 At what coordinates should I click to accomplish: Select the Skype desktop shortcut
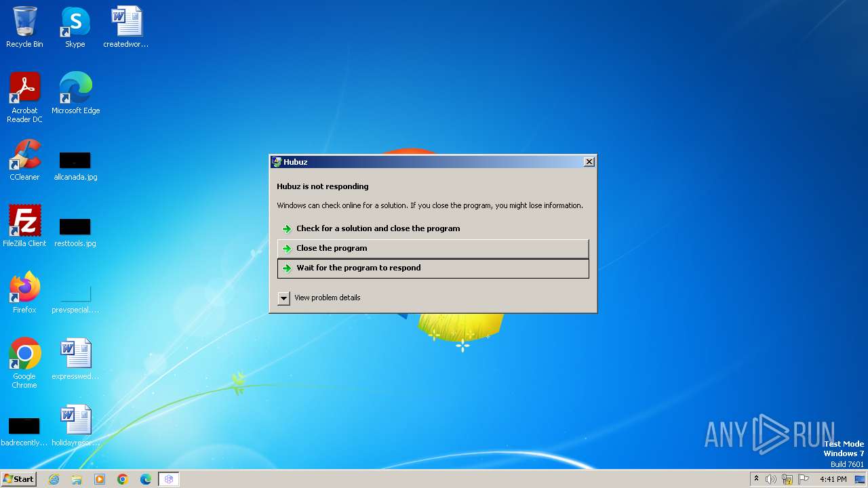(75, 27)
